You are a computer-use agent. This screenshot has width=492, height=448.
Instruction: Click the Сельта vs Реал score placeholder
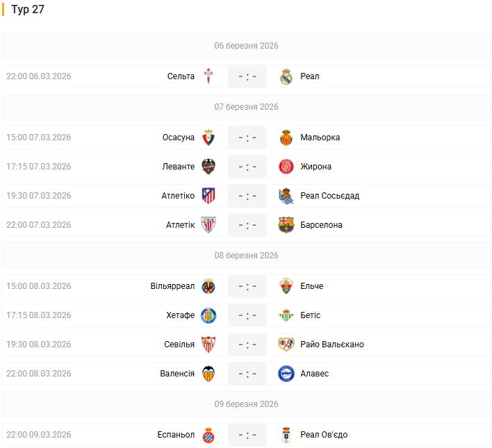(247, 76)
